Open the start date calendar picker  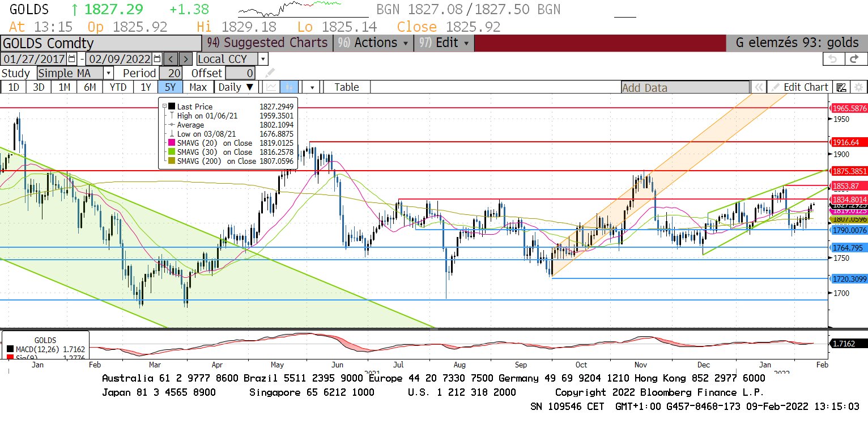pyautogui.click(x=72, y=59)
